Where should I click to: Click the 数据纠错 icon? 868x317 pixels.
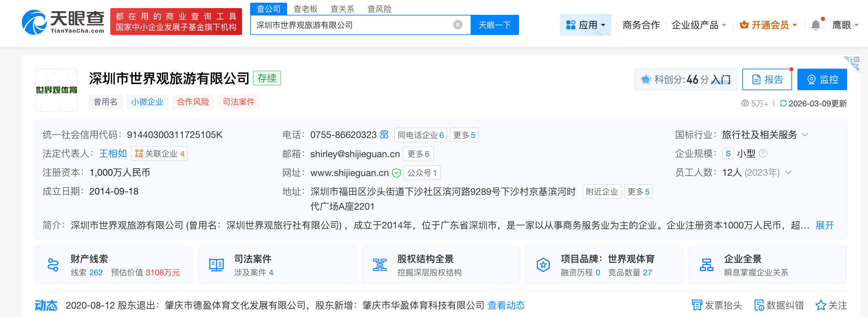point(759,305)
